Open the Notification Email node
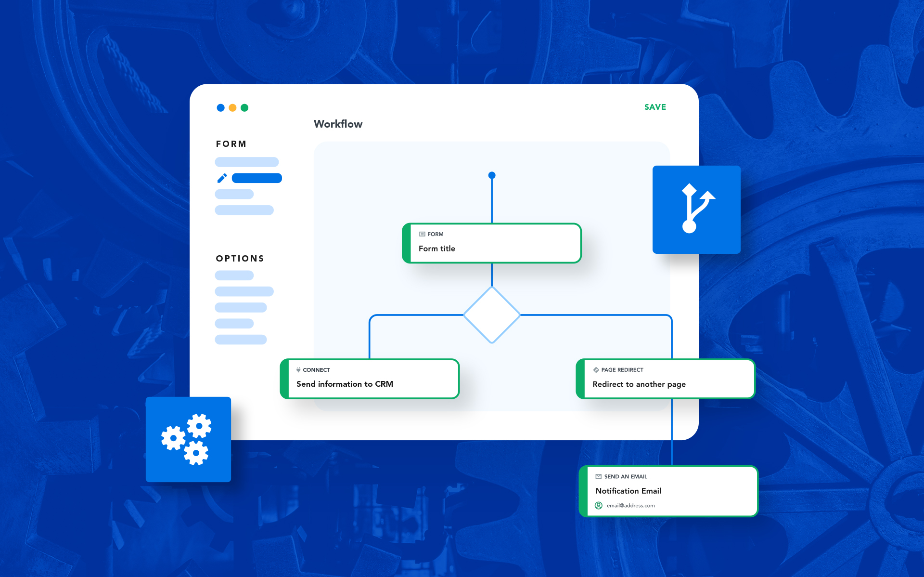The image size is (924, 577). point(668,491)
